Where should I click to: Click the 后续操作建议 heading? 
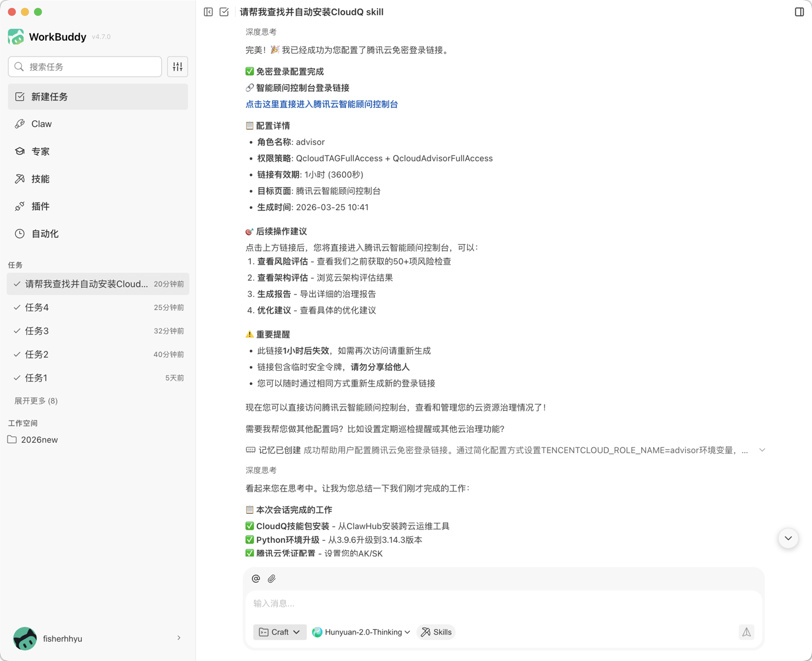pyautogui.click(x=276, y=232)
